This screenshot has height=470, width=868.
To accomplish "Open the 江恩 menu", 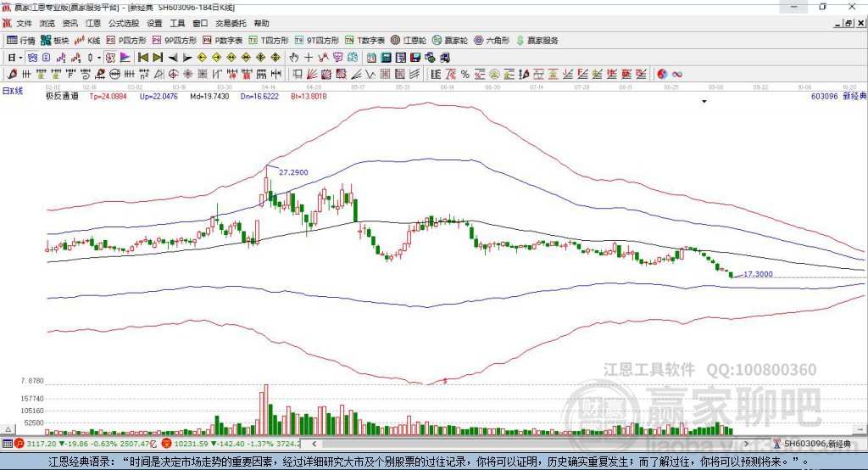I will (93, 23).
